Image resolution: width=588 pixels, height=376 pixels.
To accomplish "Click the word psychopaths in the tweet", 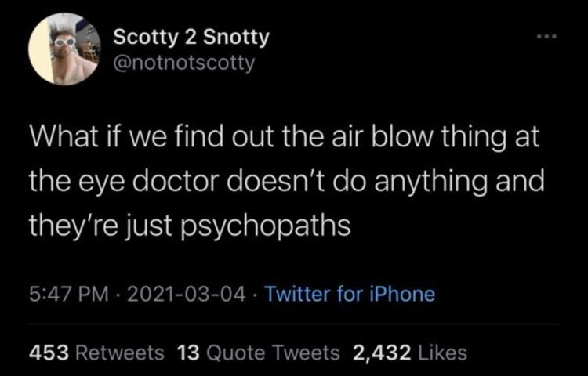I will tap(266, 226).
